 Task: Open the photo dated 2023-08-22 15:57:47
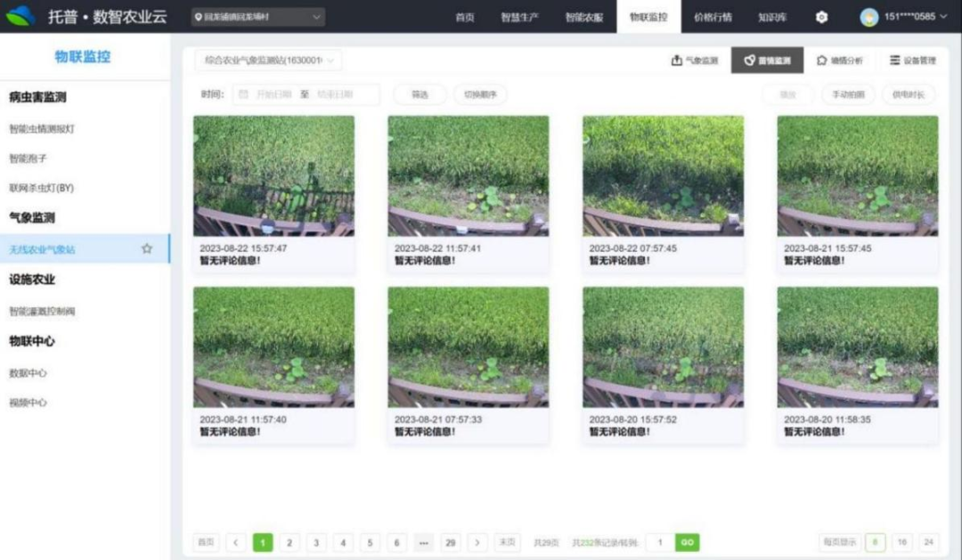click(x=273, y=175)
